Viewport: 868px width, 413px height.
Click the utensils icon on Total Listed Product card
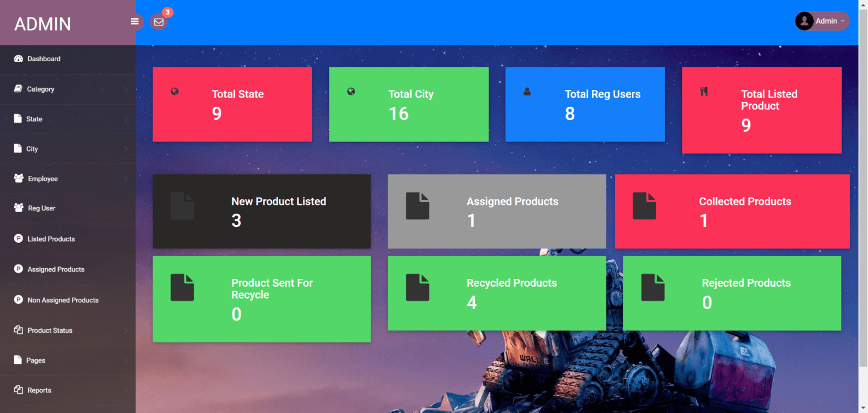704,91
